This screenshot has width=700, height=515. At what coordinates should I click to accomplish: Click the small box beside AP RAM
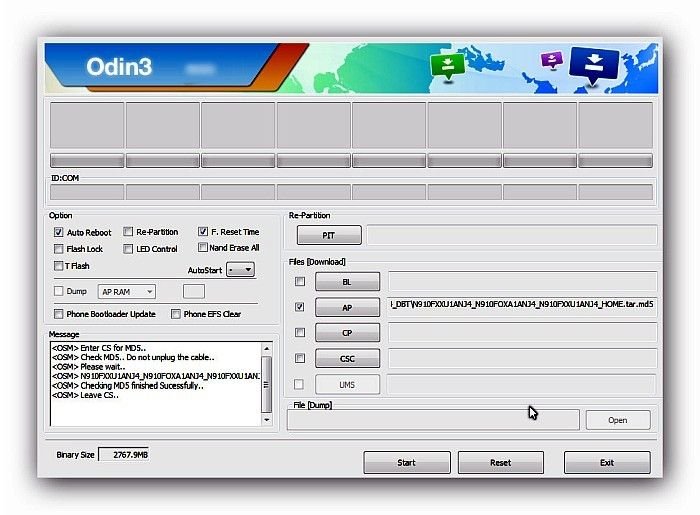pyautogui.click(x=194, y=291)
